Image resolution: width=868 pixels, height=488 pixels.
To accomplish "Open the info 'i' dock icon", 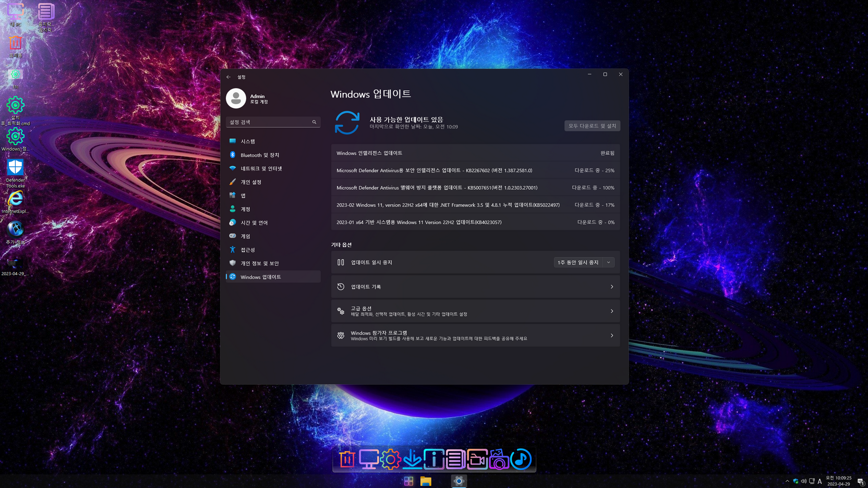I will [433, 459].
